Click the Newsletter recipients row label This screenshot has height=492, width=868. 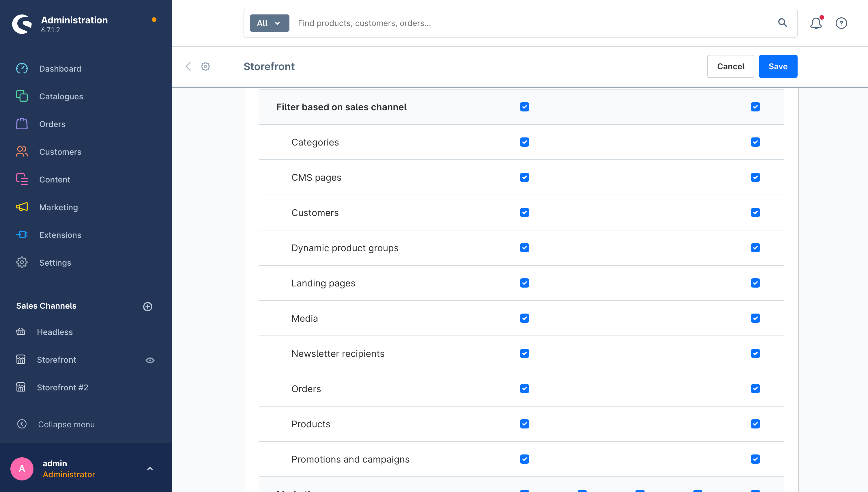[338, 353]
